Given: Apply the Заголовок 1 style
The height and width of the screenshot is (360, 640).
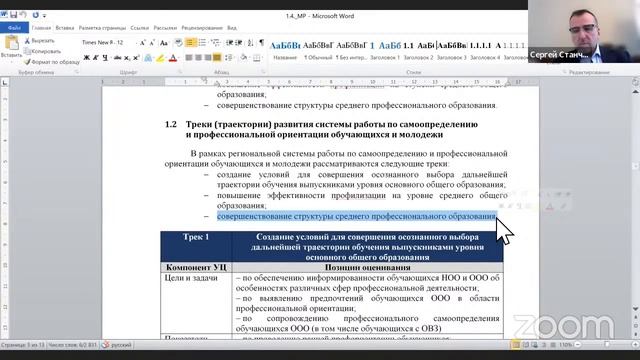Looking at the screenshot, I should 385,51.
